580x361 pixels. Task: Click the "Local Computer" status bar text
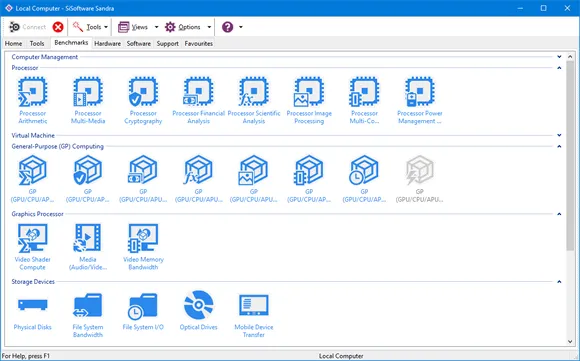pyautogui.click(x=341, y=356)
